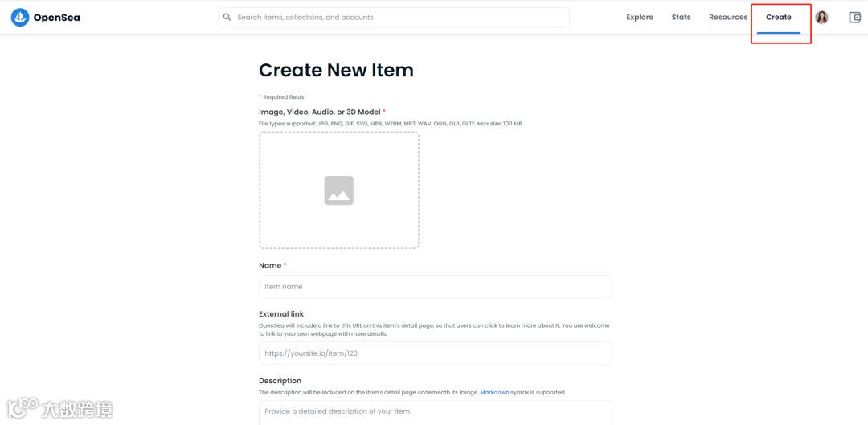Image resolution: width=868 pixels, height=425 pixels.
Task: Open the Markdown syntax link
Action: tap(494, 392)
